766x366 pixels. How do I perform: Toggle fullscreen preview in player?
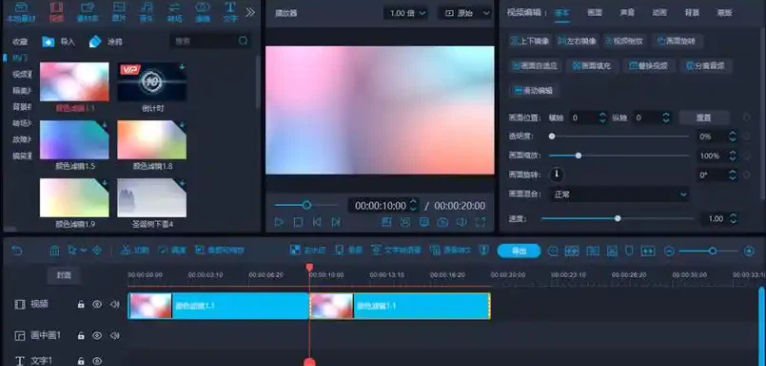click(x=481, y=222)
